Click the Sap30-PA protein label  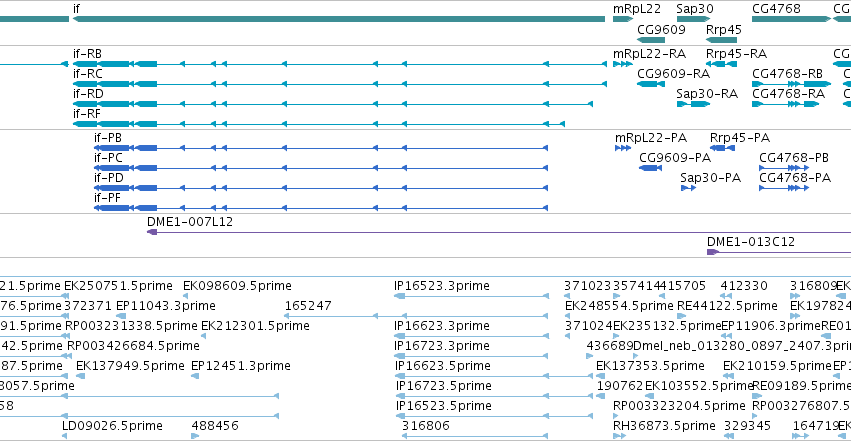[x=710, y=178]
